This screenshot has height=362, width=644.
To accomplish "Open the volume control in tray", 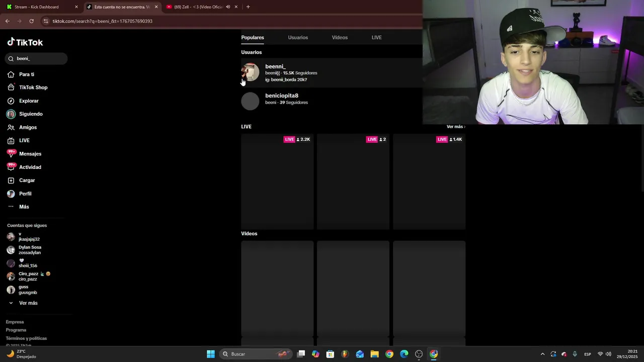I will [608, 354].
